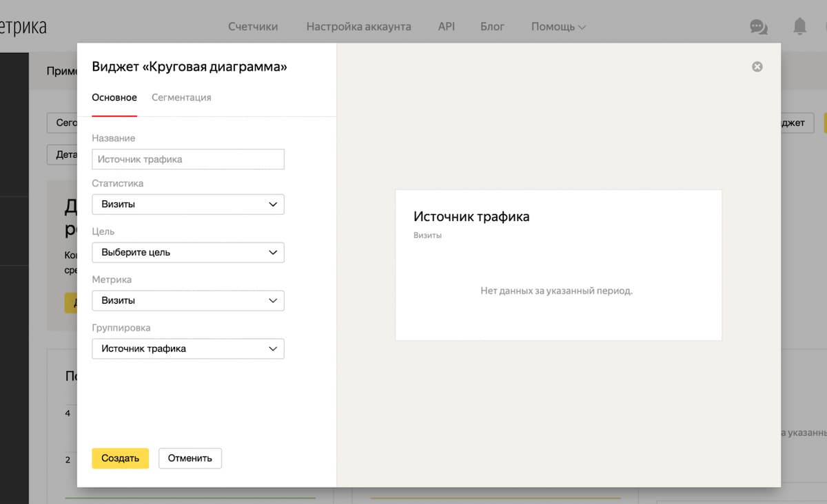
Task: Select the Основное tab
Action: point(114,98)
